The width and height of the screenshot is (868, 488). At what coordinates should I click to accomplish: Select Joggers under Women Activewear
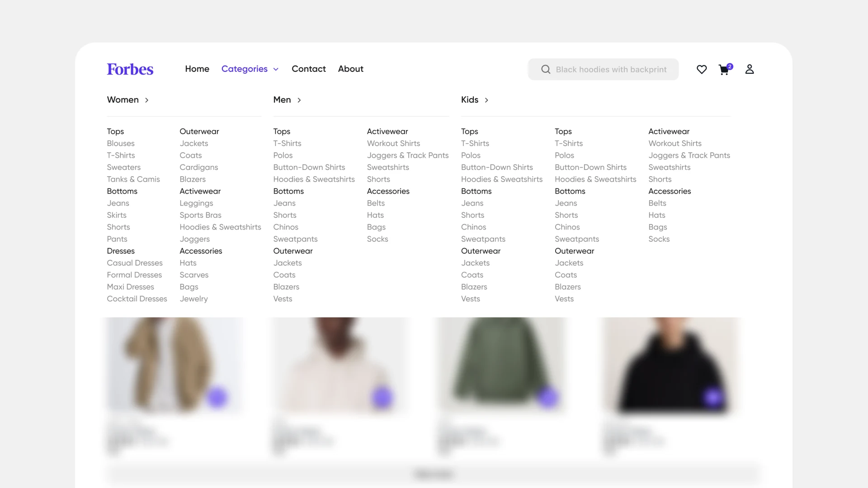(x=195, y=239)
